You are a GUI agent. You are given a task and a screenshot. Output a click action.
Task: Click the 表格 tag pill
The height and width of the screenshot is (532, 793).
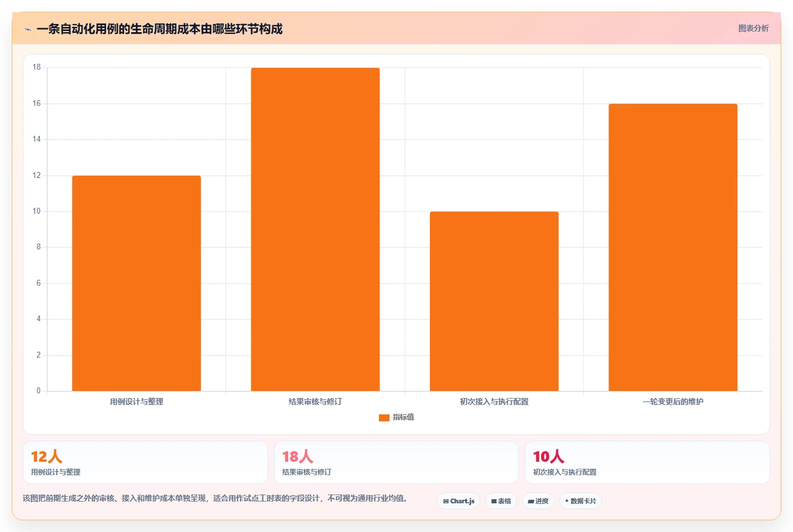[501, 501]
